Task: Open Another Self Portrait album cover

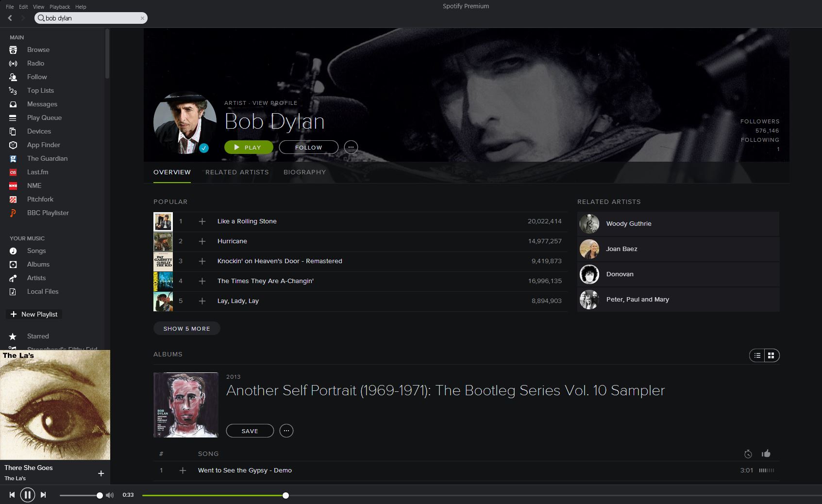Action: click(186, 405)
